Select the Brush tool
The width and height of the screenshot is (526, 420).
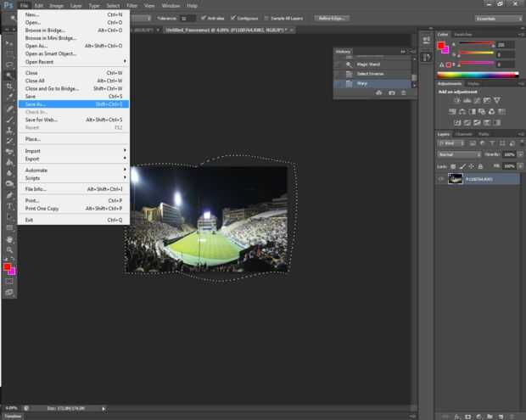tap(9, 119)
